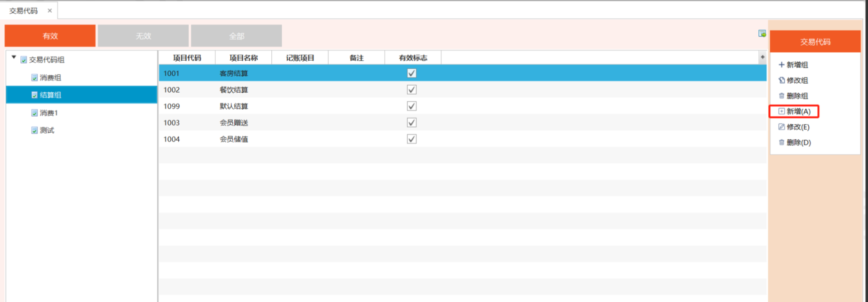Close the 交易代码 tab
868x302 pixels.
coord(50,10)
